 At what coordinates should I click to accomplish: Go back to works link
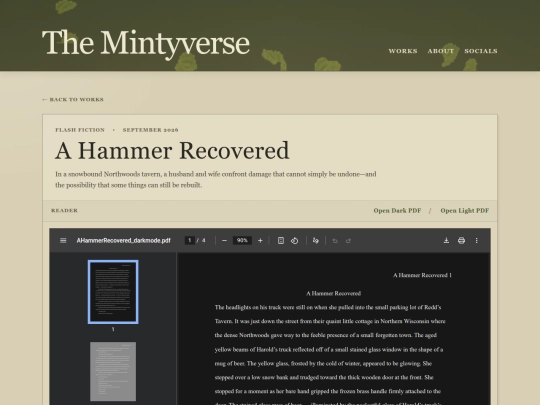point(73,100)
